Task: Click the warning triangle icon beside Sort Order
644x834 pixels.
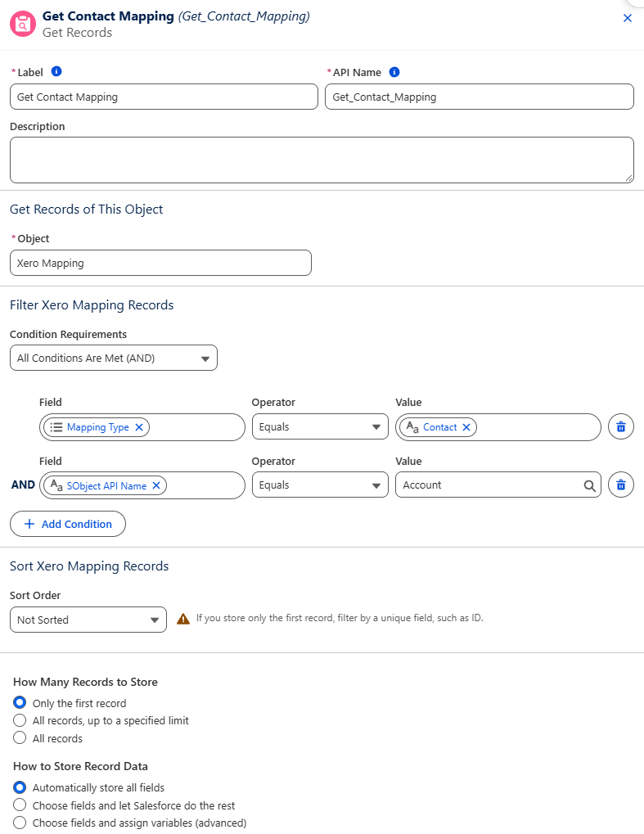Action: pyautogui.click(x=183, y=619)
